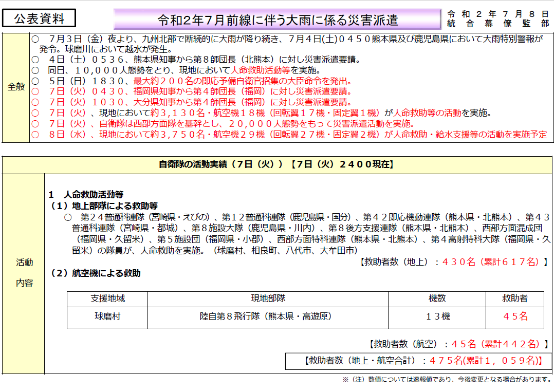Click 活動 in the left header cell

pyautogui.click(x=24, y=263)
